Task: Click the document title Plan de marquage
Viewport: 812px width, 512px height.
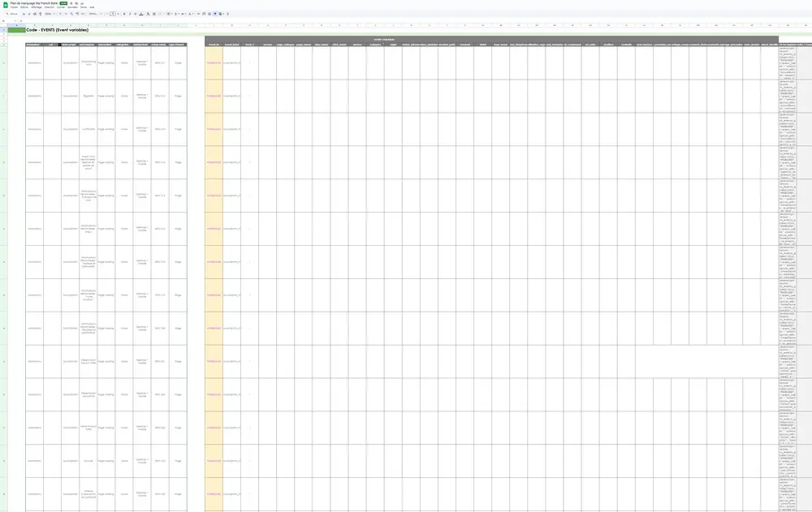Action: (x=34, y=3)
